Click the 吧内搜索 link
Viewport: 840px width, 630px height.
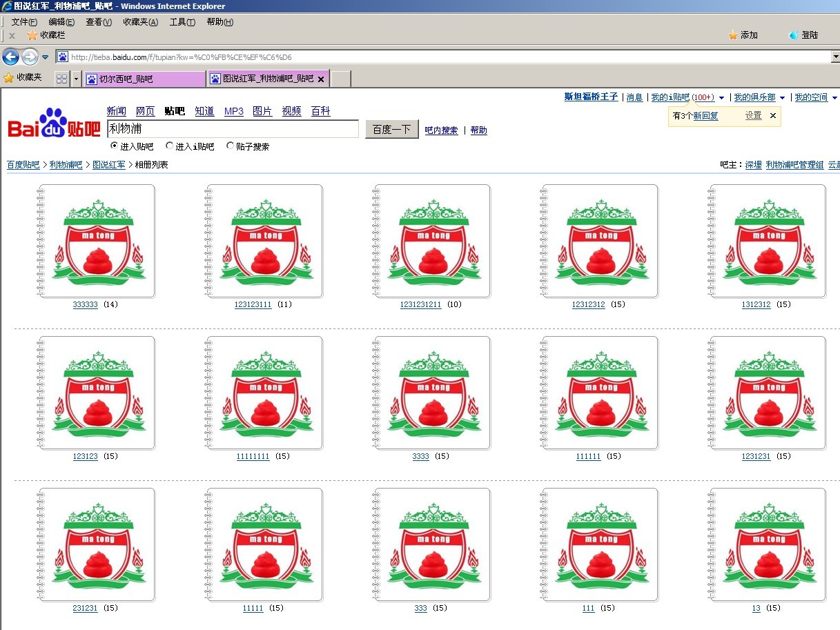point(441,130)
